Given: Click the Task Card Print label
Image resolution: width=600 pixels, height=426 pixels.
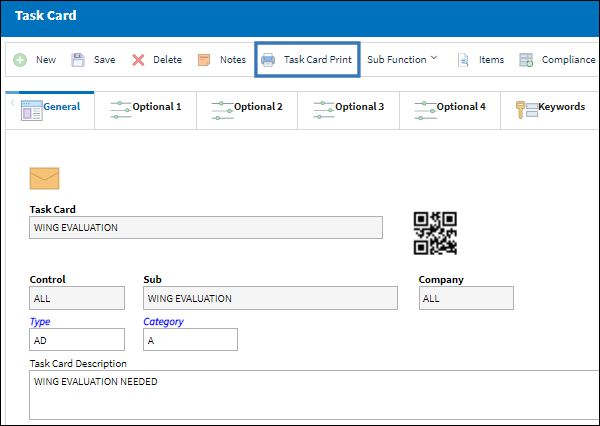Looking at the screenshot, I should [x=318, y=60].
